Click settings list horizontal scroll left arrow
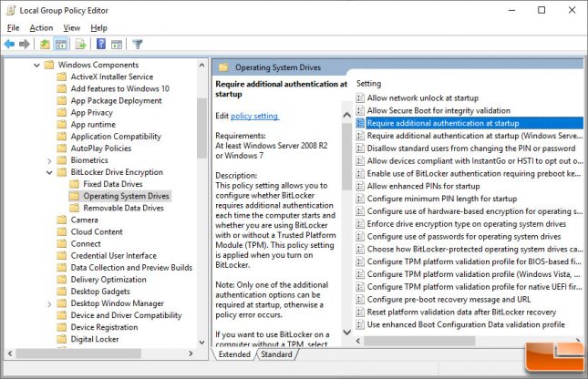 coord(358,341)
